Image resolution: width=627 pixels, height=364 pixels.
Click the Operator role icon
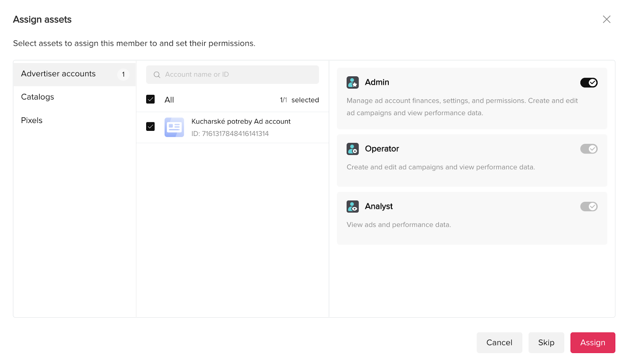[353, 149]
